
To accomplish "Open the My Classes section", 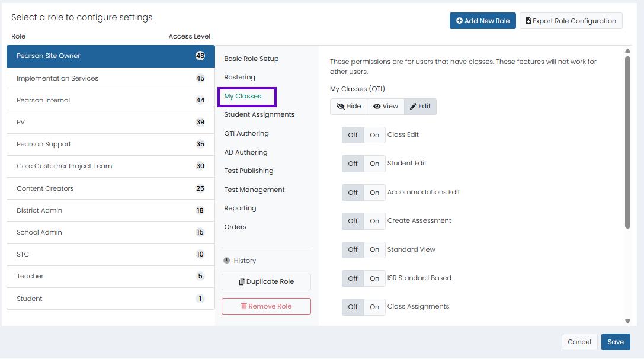I will (243, 96).
